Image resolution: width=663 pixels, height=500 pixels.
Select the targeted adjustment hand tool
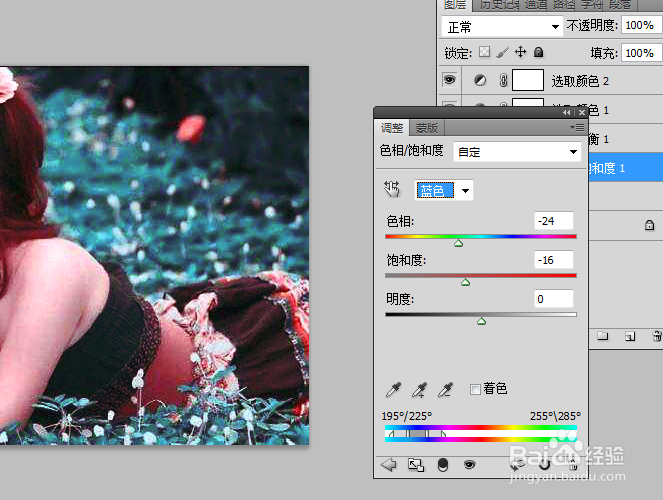pyautogui.click(x=392, y=189)
